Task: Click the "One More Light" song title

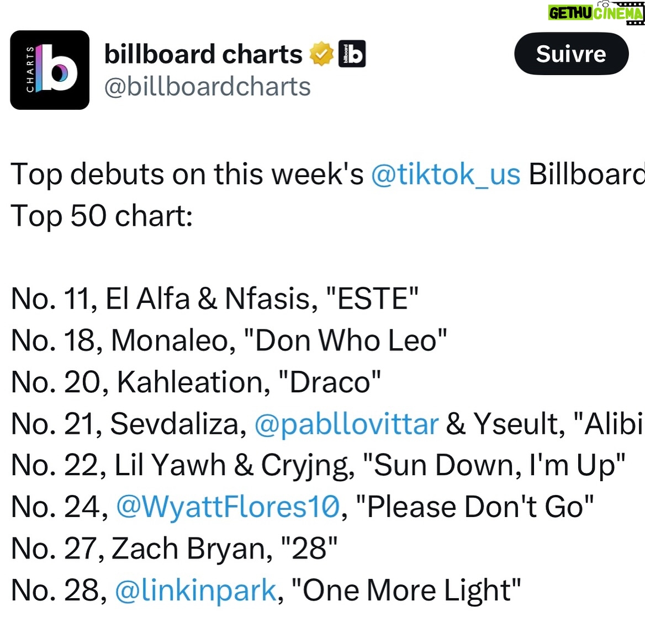Action: (x=406, y=590)
